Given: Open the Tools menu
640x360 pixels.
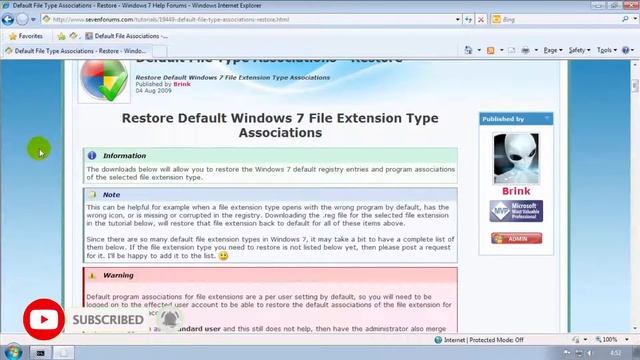Looking at the screenshot, I should [607, 50].
